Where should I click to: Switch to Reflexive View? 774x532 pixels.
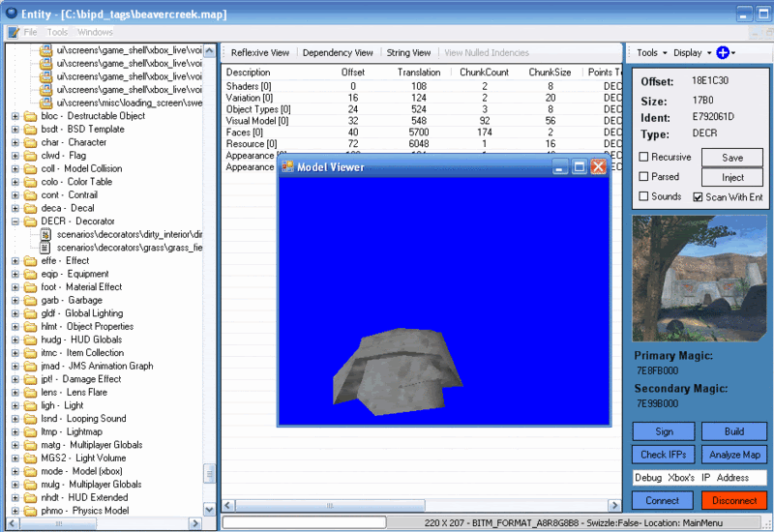(x=260, y=53)
